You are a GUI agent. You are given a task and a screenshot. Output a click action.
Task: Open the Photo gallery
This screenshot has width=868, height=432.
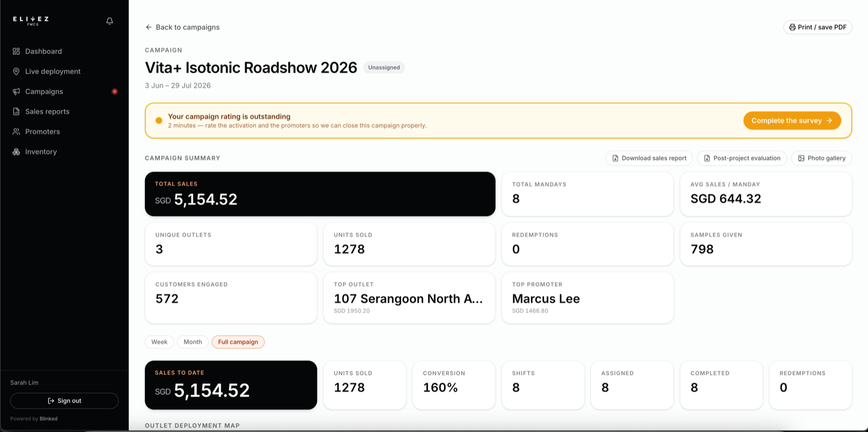pyautogui.click(x=821, y=158)
